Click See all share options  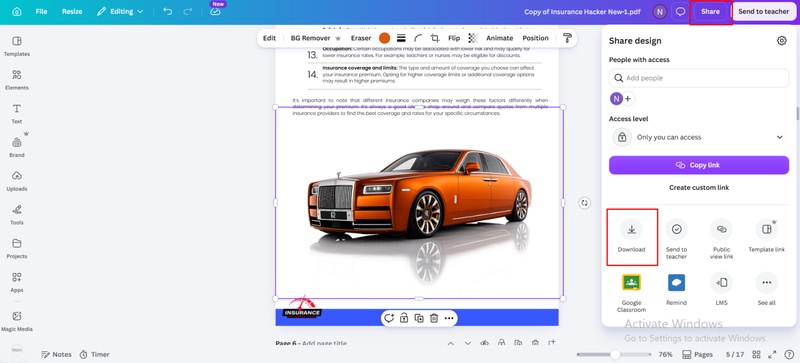(766, 289)
